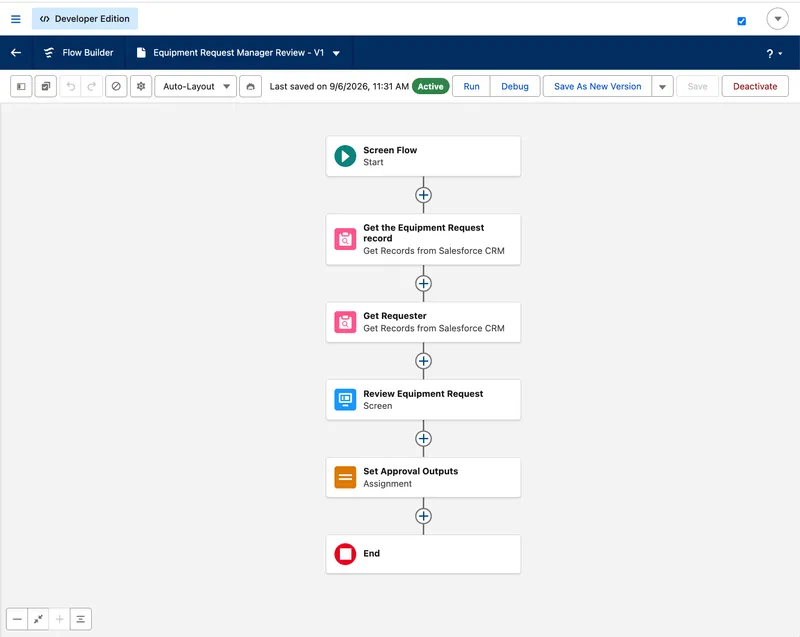Screen dimensions: 800x637
Task: Click the Set Approval Outputs assignment icon
Action: (345, 477)
